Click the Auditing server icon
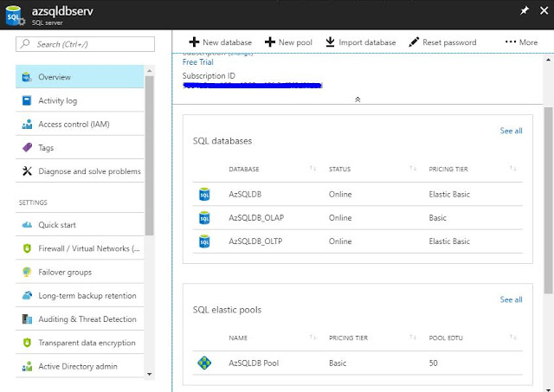554x392 pixels. tap(27, 319)
